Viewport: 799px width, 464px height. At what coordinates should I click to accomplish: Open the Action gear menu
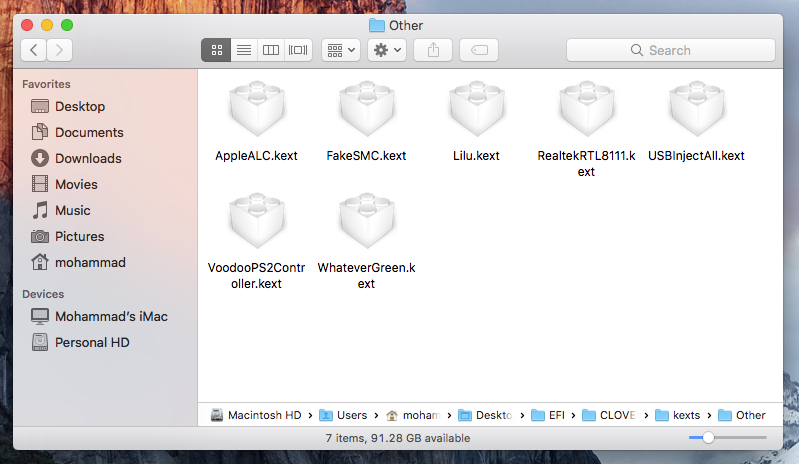tap(387, 50)
